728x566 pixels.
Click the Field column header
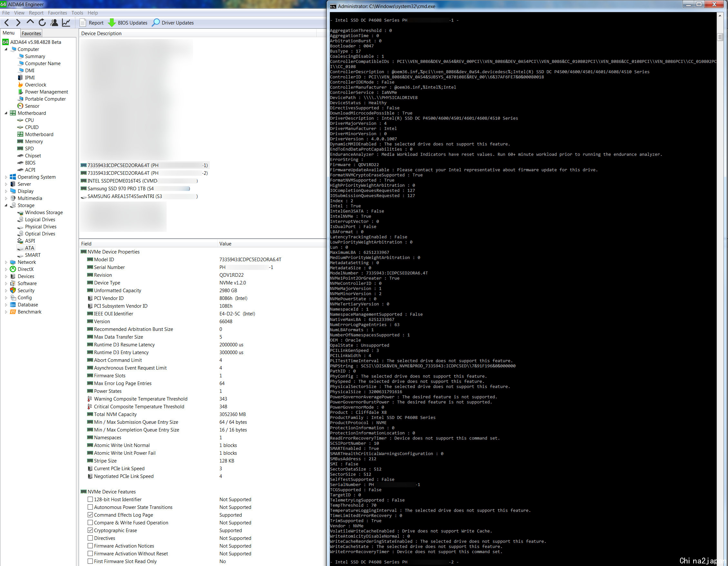(148, 243)
